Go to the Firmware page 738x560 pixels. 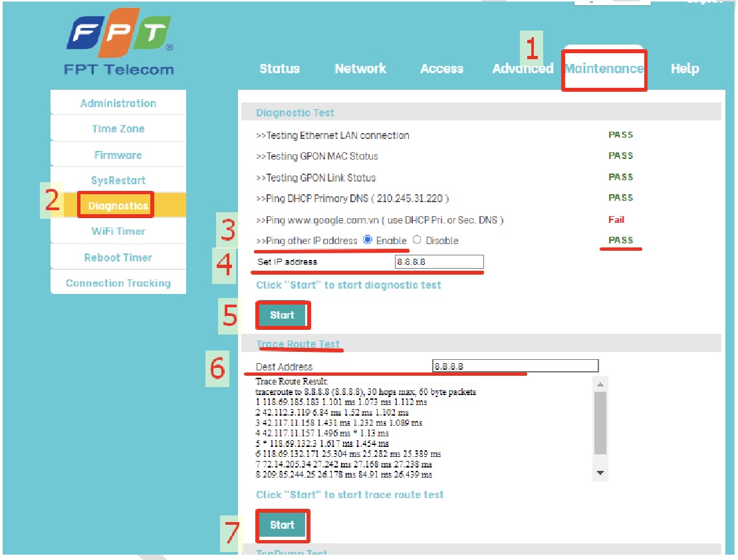[118, 155]
